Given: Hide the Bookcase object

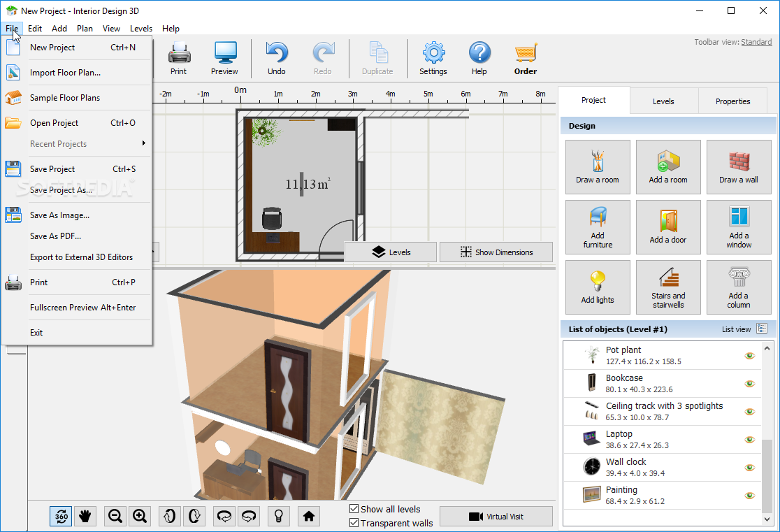Looking at the screenshot, I should [750, 384].
